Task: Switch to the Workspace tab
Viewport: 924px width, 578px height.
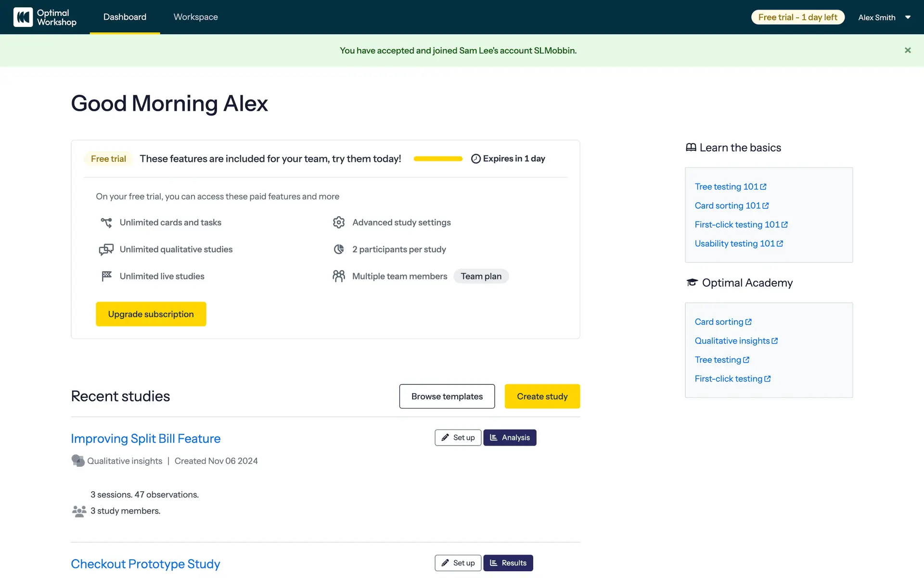Action: [x=195, y=17]
